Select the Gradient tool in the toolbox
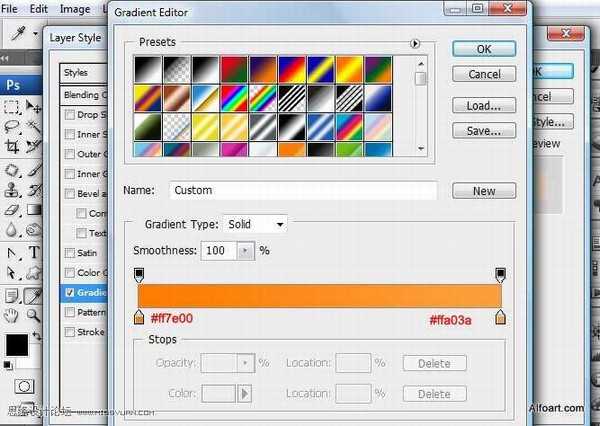600x426 pixels. click(x=33, y=210)
